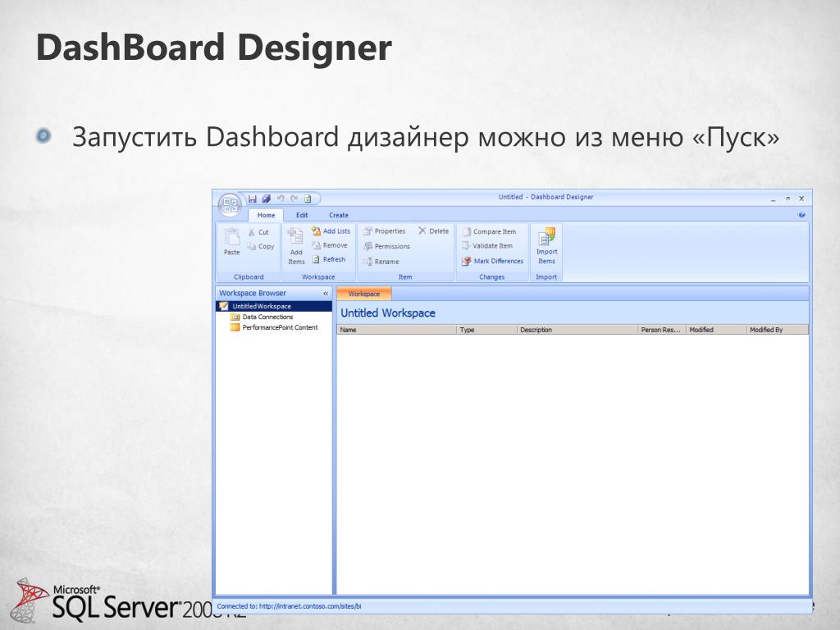
Task: Close the Dashboard Designer window
Action: 801,199
